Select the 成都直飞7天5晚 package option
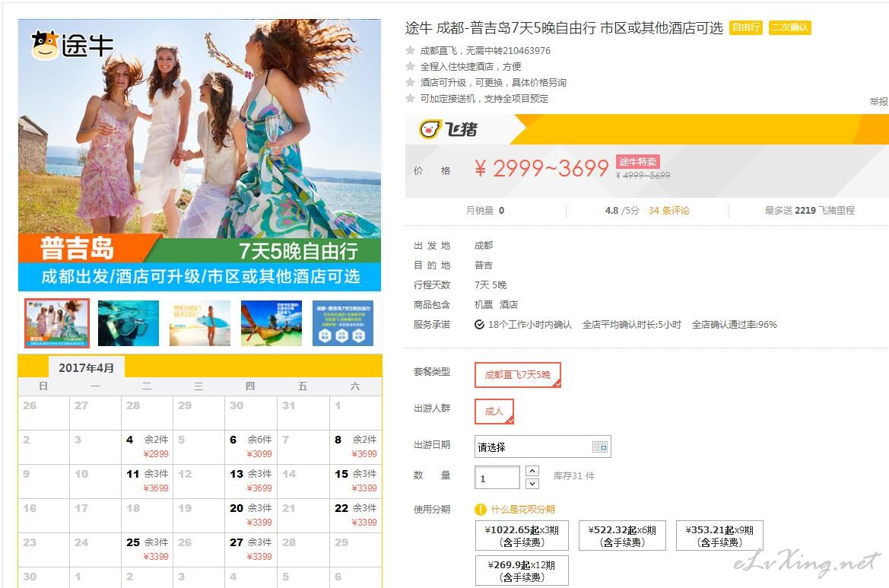Screen dimensions: 889x588 tap(518, 375)
